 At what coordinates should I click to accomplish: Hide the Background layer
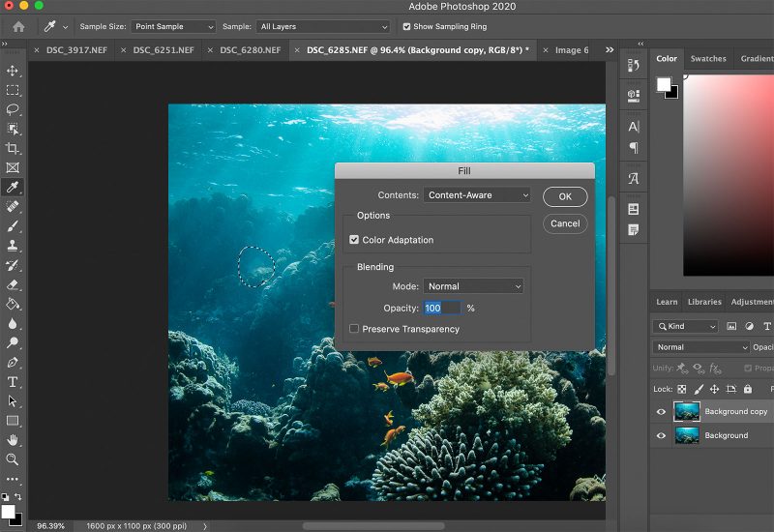click(661, 436)
